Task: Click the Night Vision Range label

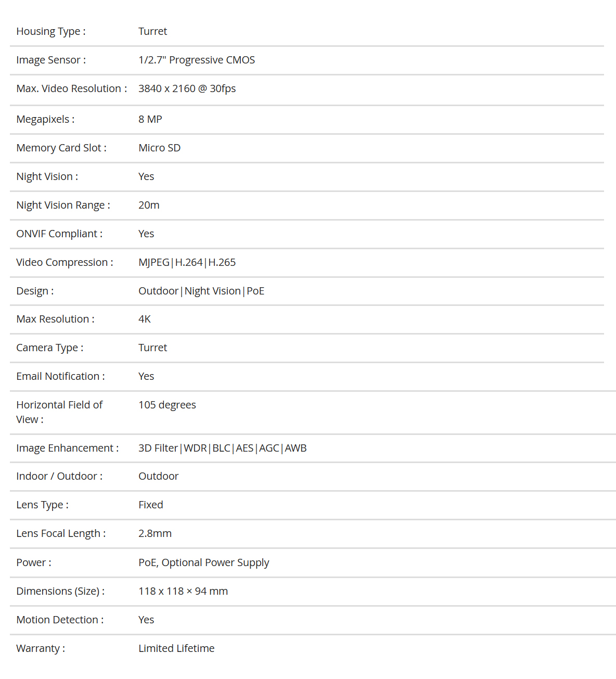Action: pos(63,205)
